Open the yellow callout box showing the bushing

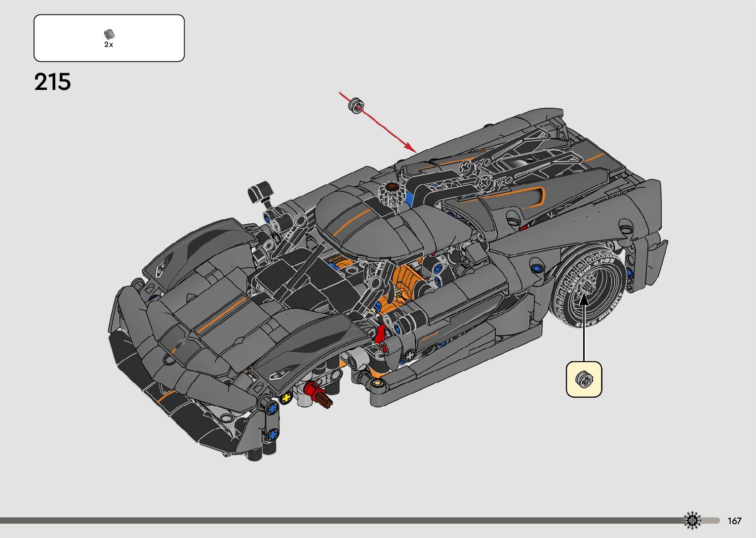coord(584,379)
